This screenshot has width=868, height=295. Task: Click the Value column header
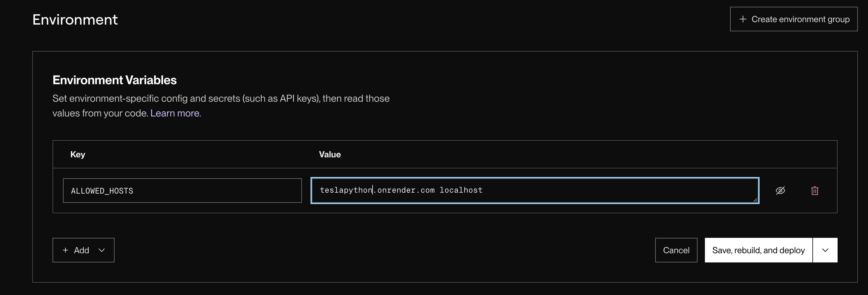(330, 154)
